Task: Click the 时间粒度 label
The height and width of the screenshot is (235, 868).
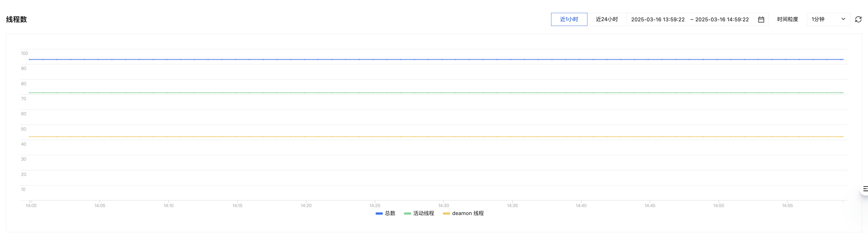Action: (787, 19)
